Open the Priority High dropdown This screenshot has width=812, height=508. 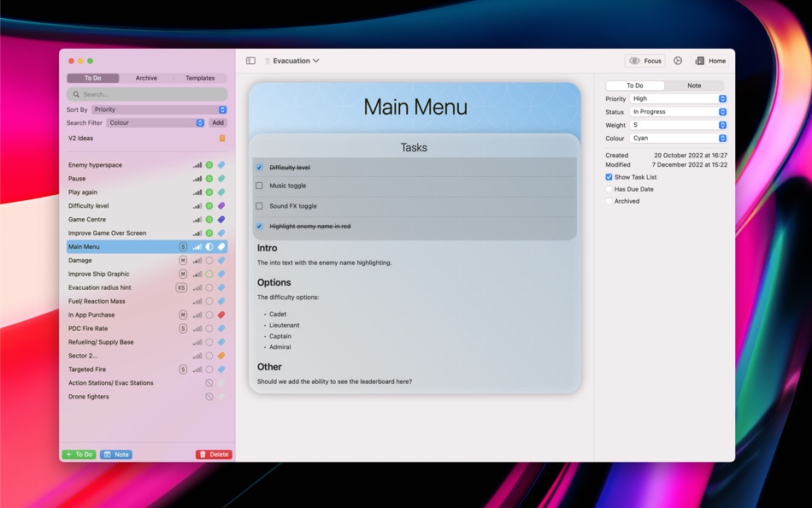pos(678,98)
